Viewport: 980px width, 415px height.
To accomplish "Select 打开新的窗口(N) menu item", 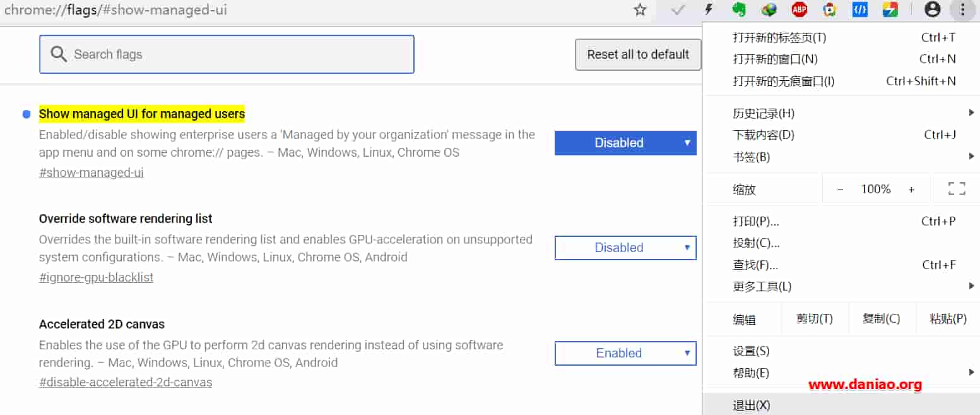I will [x=841, y=59].
